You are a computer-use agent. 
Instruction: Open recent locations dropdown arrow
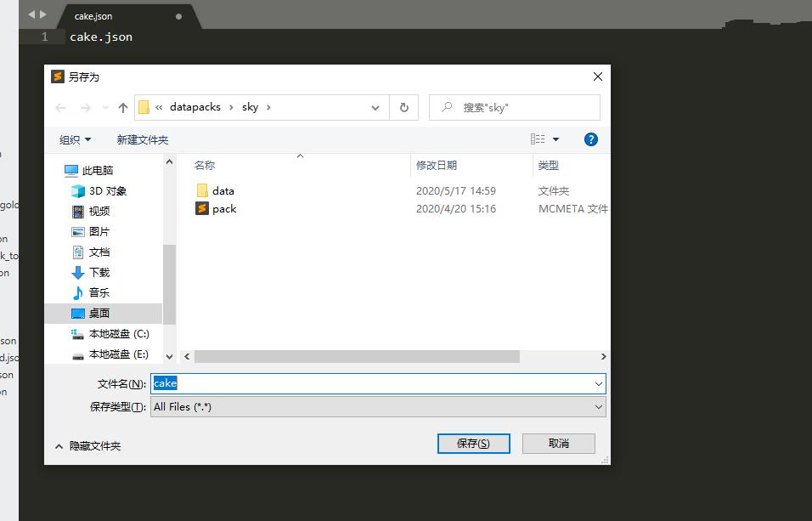click(105, 108)
